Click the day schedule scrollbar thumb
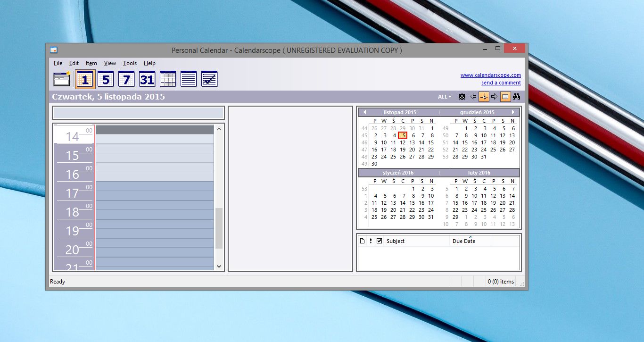The image size is (644, 342). click(219, 228)
